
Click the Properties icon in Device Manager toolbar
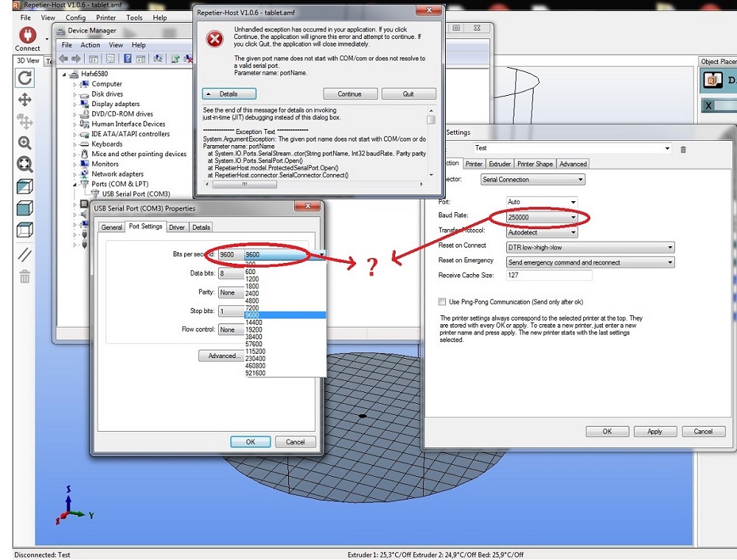111,59
